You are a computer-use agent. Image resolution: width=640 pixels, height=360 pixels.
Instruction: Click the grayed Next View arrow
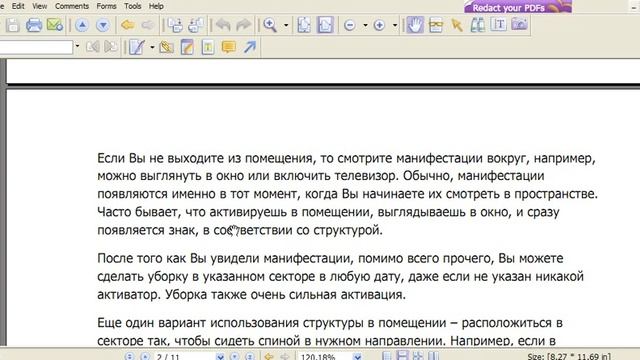click(148, 25)
